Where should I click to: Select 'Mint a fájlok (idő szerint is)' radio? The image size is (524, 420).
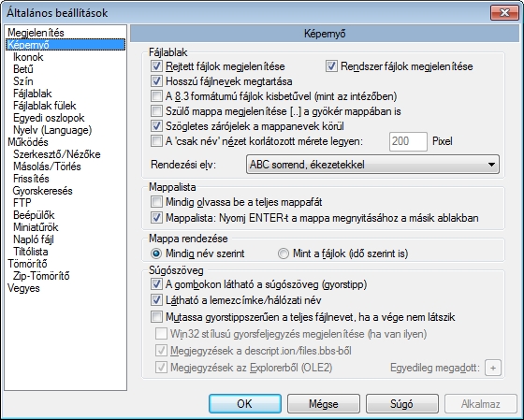pos(283,253)
